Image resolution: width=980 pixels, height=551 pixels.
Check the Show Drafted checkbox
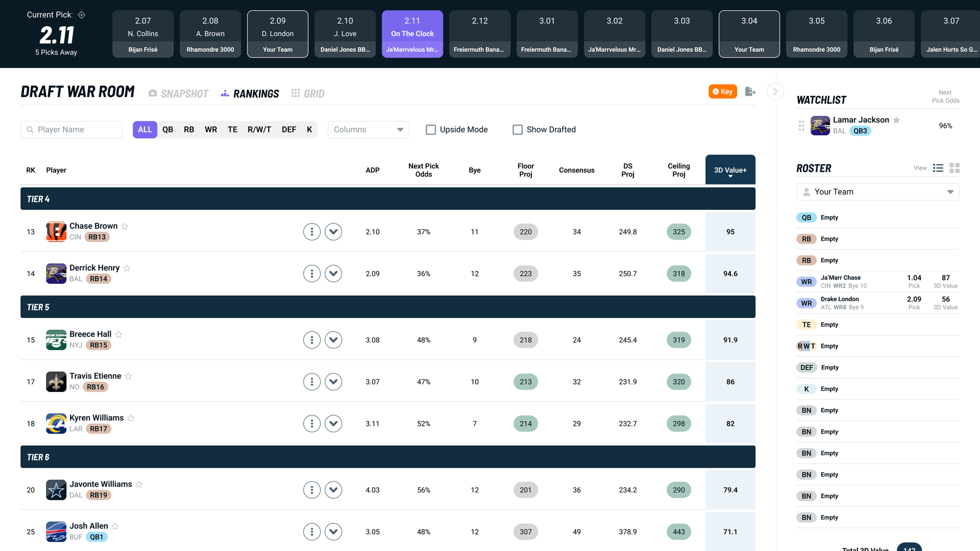(518, 130)
